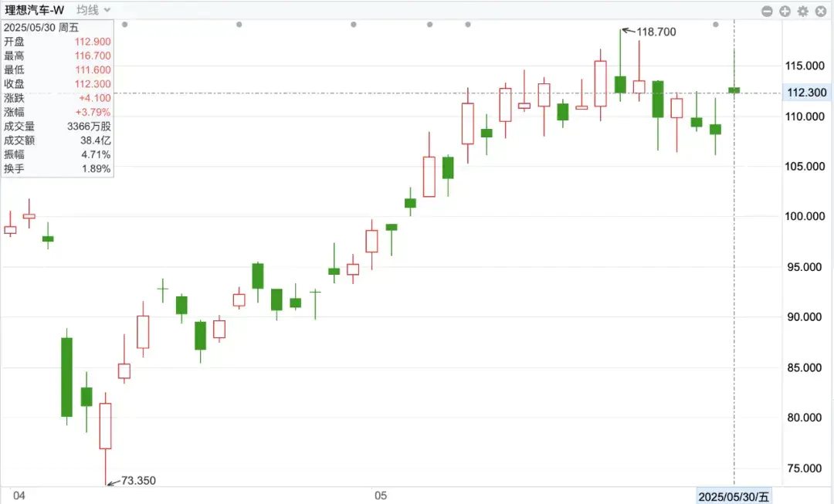Click the rightmost gray event dot at the chart top

[x=715, y=25]
